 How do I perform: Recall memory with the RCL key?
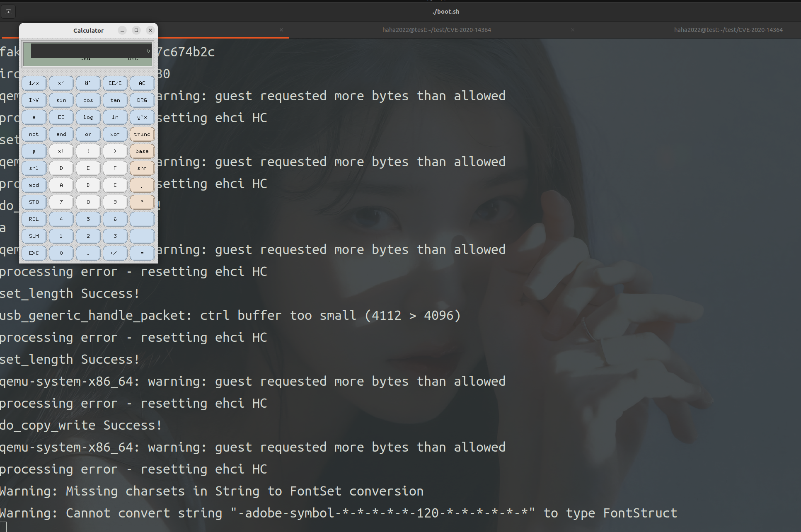(x=34, y=219)
